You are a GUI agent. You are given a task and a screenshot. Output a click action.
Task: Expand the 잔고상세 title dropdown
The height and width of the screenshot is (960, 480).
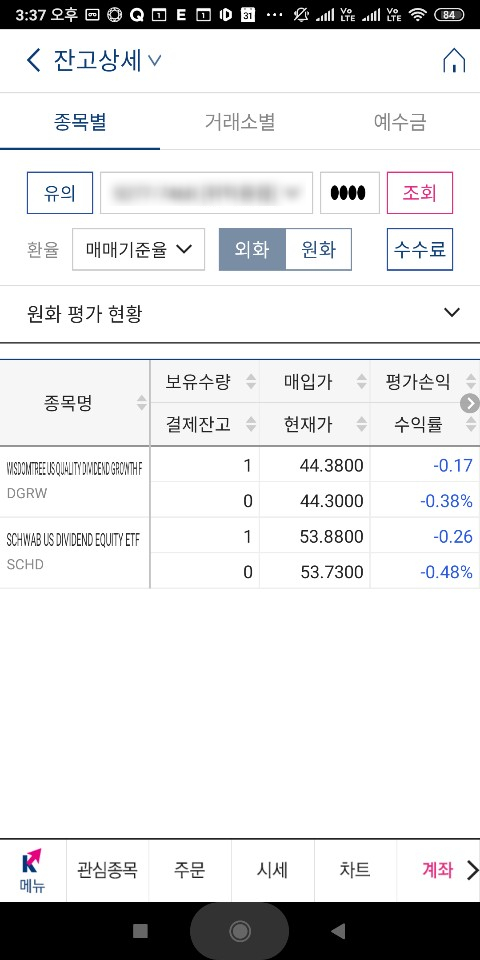point(154,61)
